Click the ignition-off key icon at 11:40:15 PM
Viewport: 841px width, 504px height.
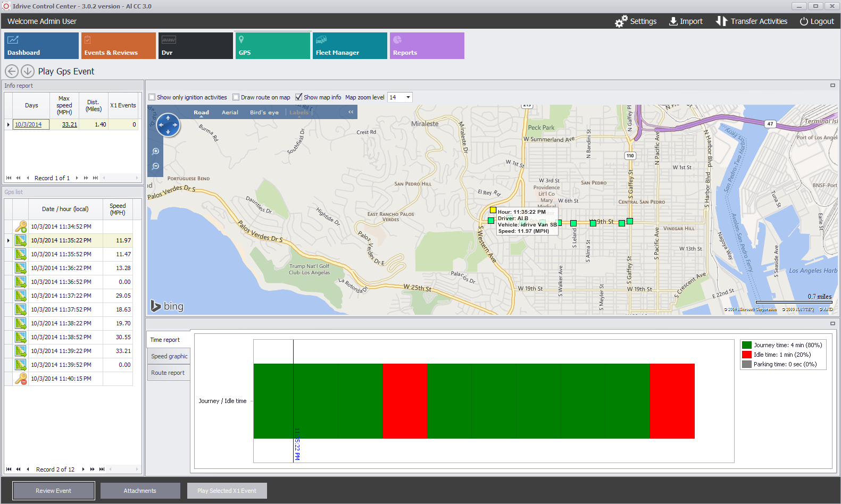pyautogui.click(x=21, y=379)
